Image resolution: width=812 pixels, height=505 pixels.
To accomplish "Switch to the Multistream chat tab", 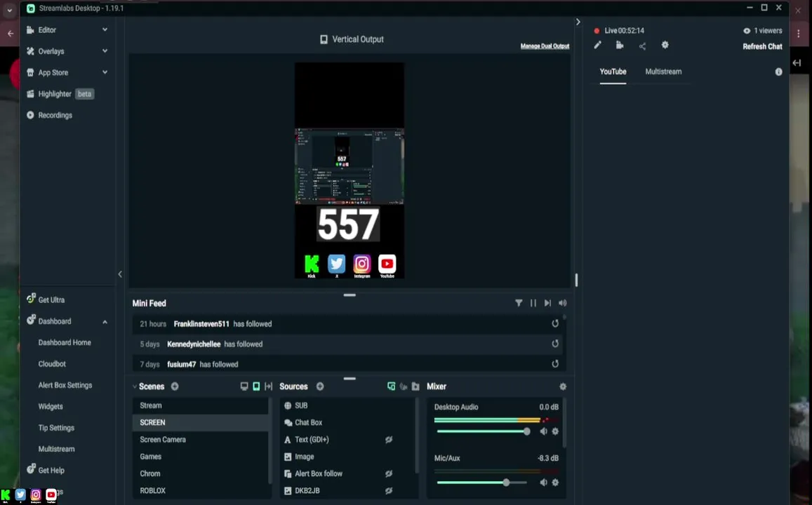I will point(663,72).
